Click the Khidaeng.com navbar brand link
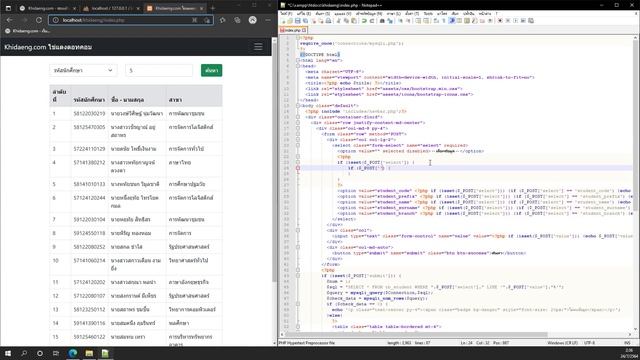 48,47
